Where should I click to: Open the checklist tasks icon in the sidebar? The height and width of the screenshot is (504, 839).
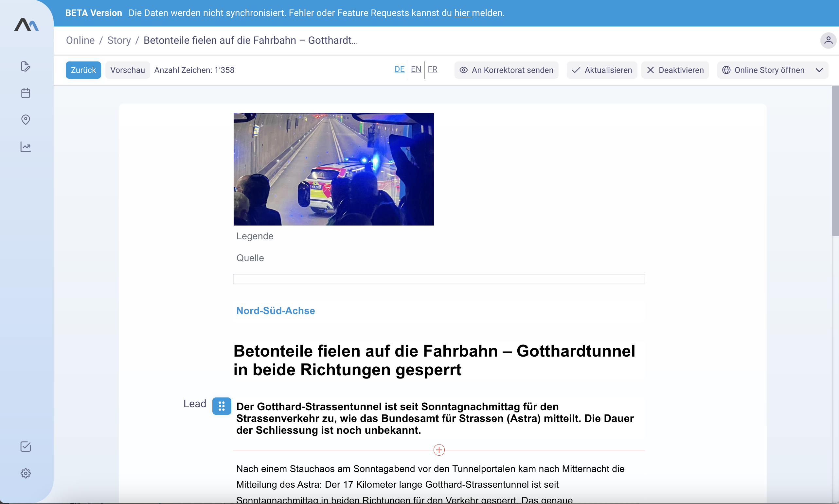(x=26, y=446)
